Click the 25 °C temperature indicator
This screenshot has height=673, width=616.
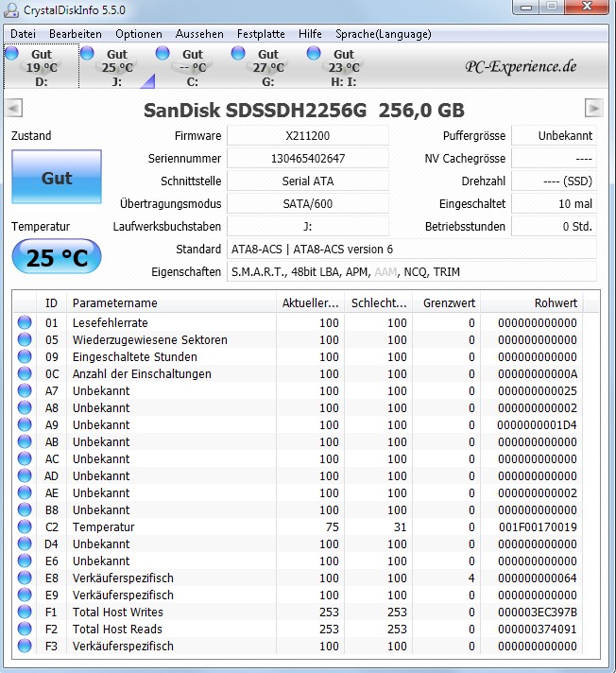point(57,257)
